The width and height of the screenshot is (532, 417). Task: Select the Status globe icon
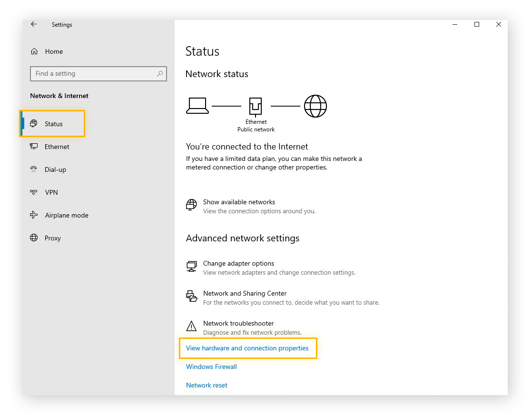(x=33, y=123)
